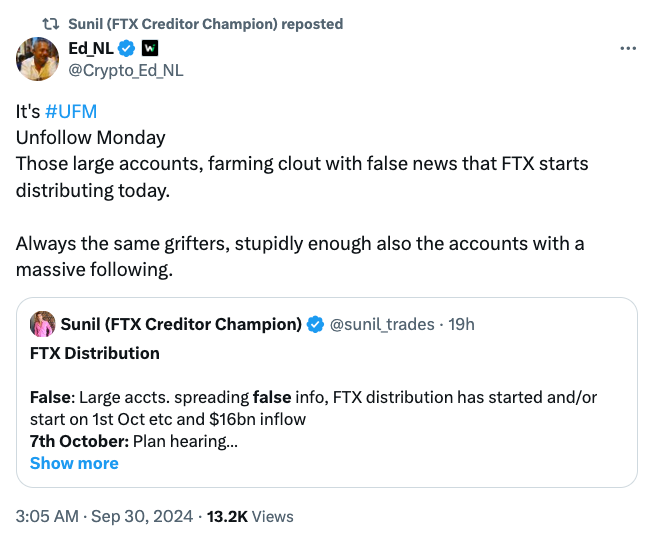Open the #UFM hashtag
The width and height of the screenshot is (652, 537).
click(71, 110)
